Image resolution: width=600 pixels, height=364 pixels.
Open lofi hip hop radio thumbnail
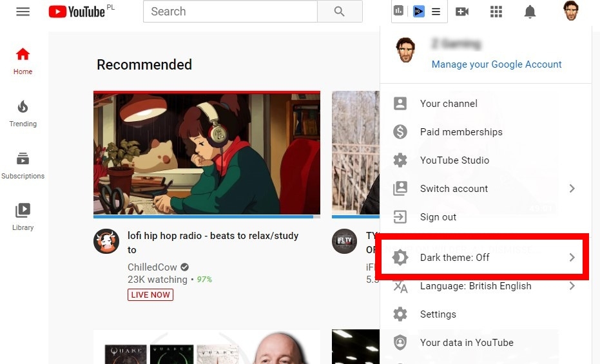pos(207,153)
